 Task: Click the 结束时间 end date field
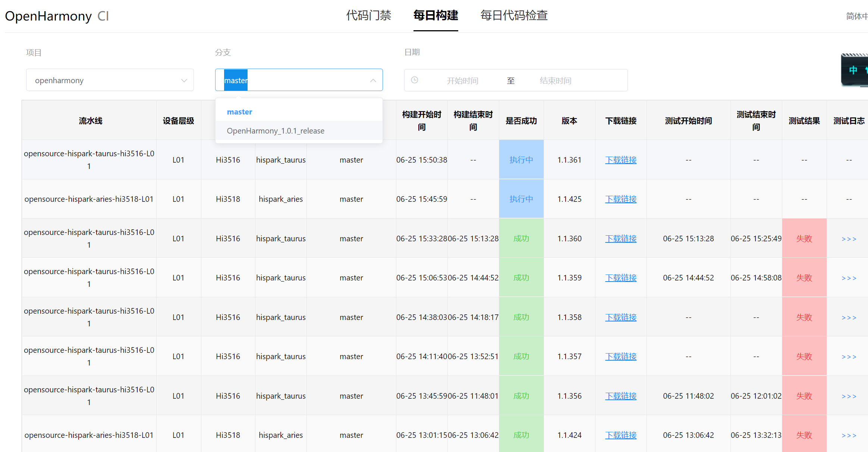[x=555, y=81]
